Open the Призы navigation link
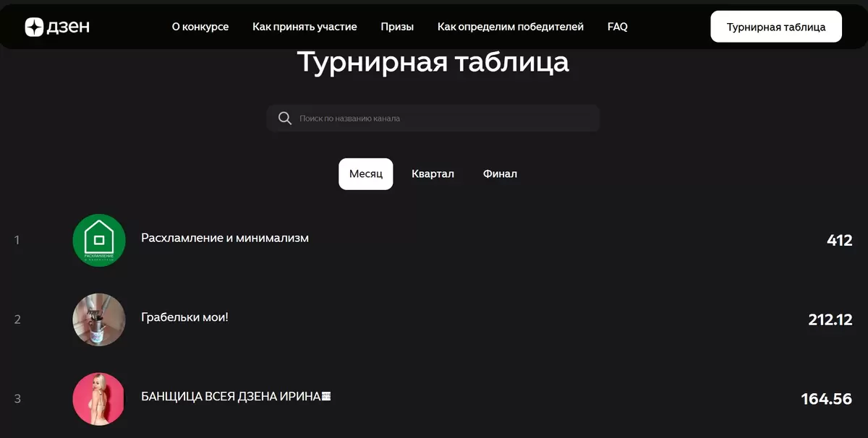Viewport: 868px width, 438px height. tap(397, 27)
